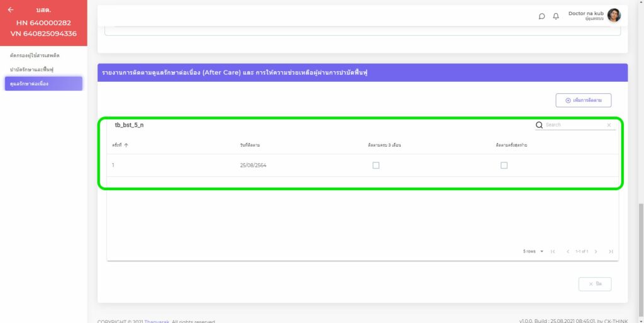The image size is (644, 323).
Task: Jump to the last table page
Action: pos(610,251)
